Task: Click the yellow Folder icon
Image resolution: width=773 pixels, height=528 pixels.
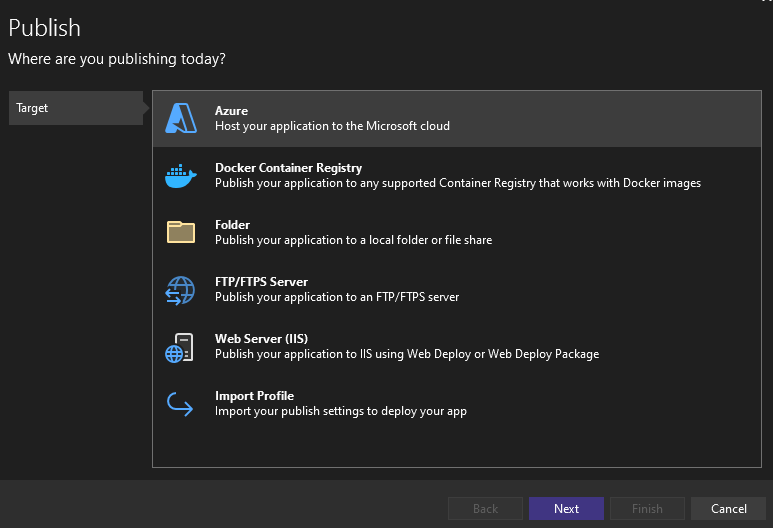Action: pyautogui.click(x=181, y=232)
